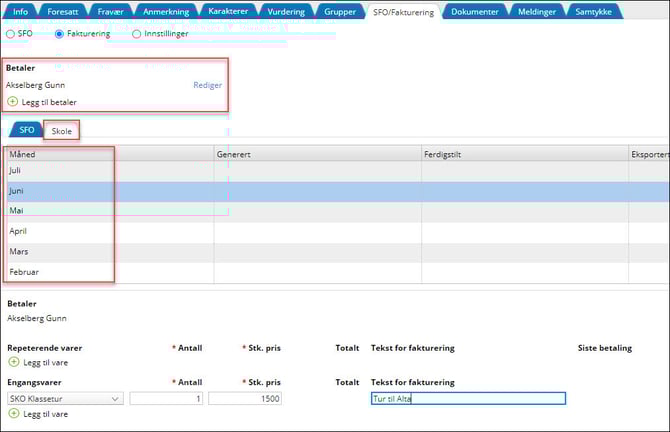This screenshot has height=432, width=670.
Task: Open the SKO Klassetur dropdown
Action: [x=65, y=398]
